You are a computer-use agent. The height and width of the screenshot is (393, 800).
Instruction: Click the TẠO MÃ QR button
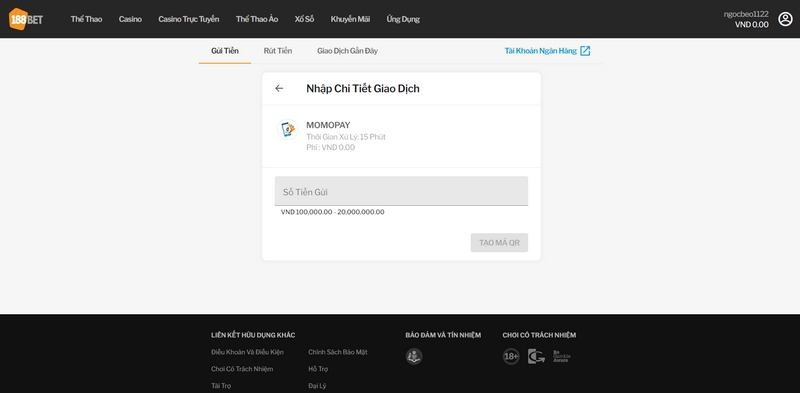499,242
